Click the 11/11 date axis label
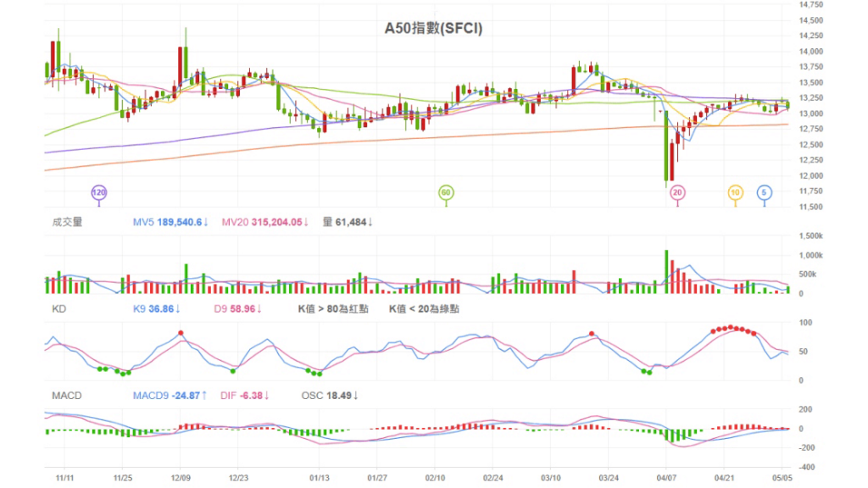Image resolution: width=868 pixels, height=488 pixels. coord(64,478)
